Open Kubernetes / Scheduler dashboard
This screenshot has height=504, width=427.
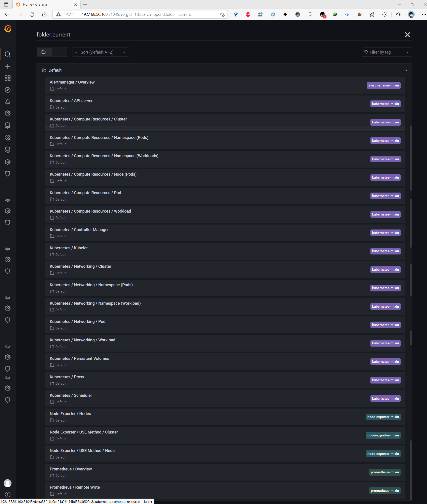point(225,399)
